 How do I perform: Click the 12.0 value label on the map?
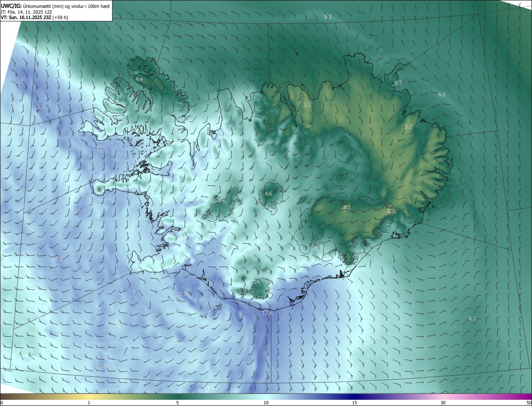tap(101, 149)
